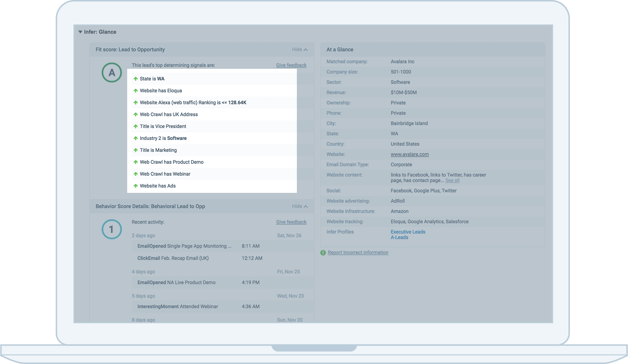The image size is (628, 364).
Task: Click the green arrow beside State is WA
Action: pos(135,79)
